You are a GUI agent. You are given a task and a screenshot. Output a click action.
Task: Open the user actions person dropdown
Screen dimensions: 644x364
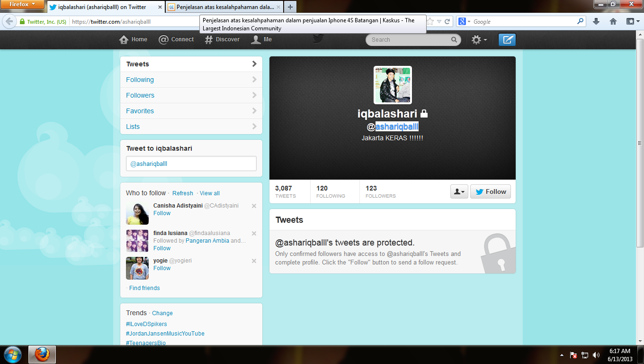459,191
